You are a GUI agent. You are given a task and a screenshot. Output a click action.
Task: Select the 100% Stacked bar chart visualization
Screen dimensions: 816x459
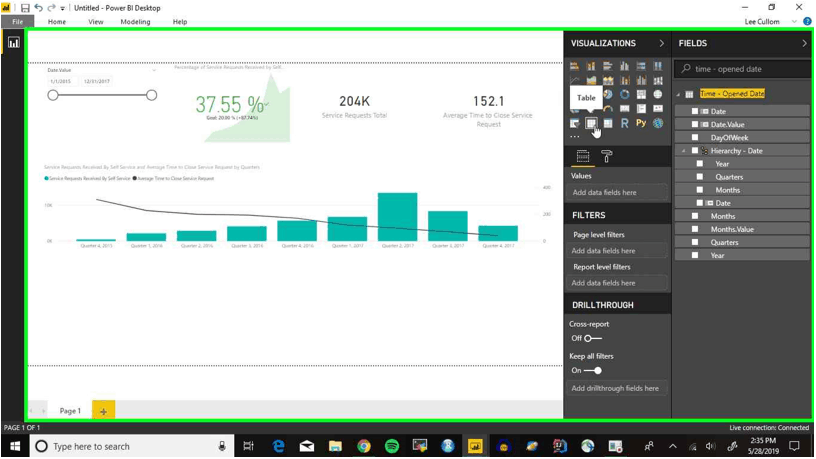point(641,66)
